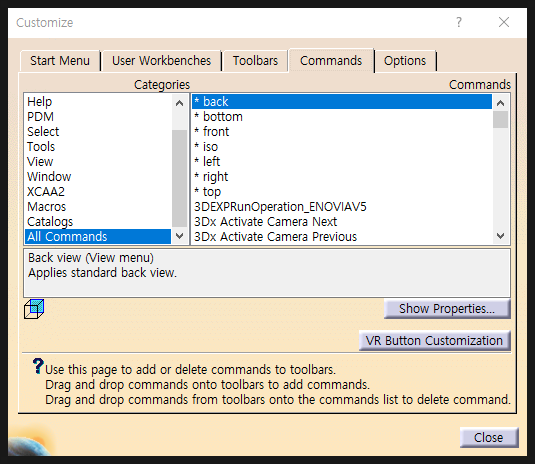Click Commands list scroll up arrow
The height and width of the screenshot is (464, 535).
(501, 103)
